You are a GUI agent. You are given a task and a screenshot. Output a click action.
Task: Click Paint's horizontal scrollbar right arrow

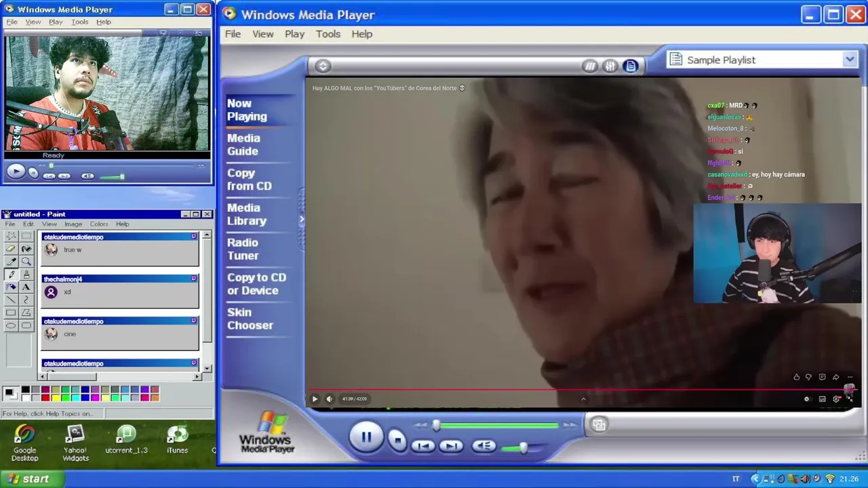197,377
